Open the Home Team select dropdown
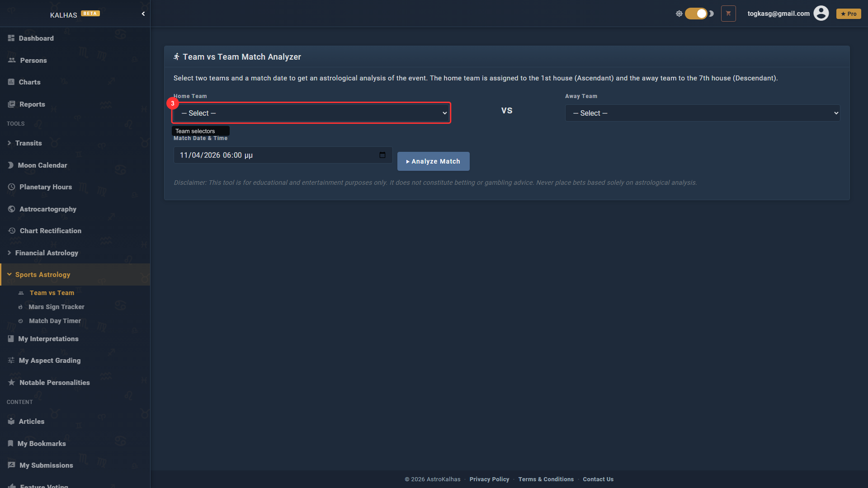The width and height of the screenshot is (868, 488). click(x=311, y=113)
